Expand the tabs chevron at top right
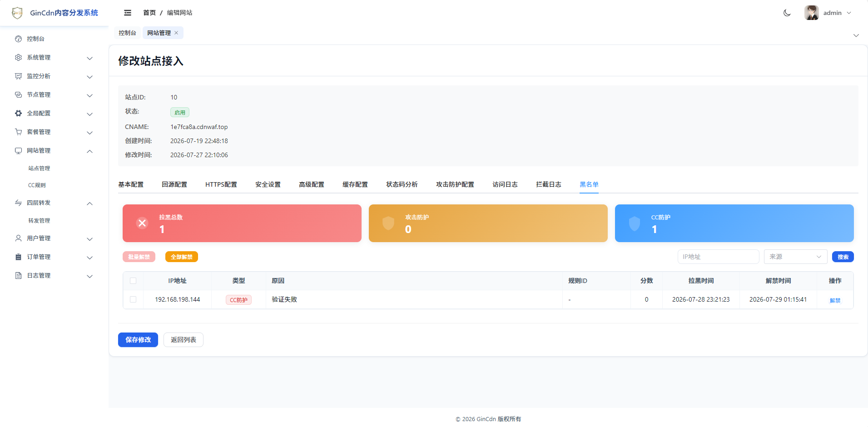 [856, 35]
